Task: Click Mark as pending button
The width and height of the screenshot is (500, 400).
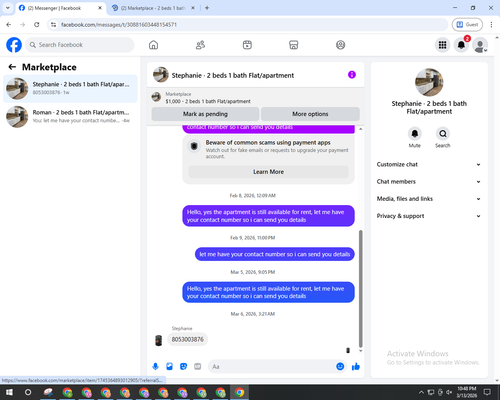Action: point(205,114)
